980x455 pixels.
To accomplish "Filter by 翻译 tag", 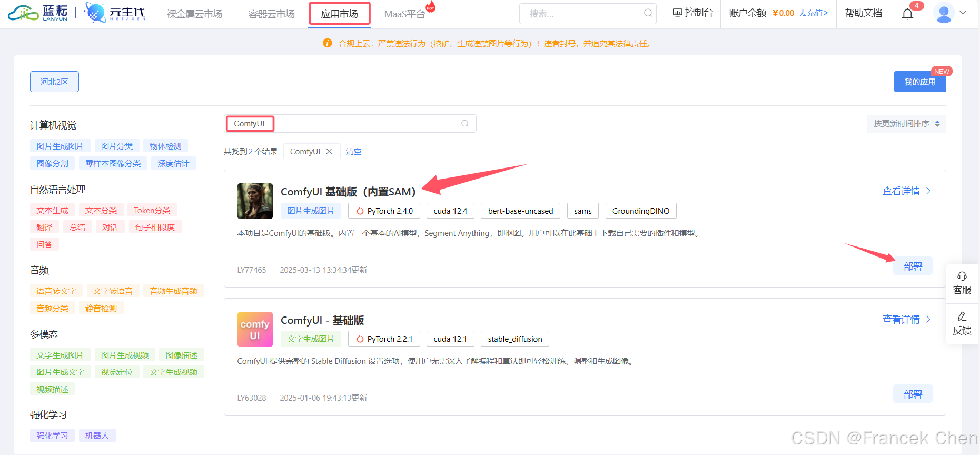I will 44,227.
